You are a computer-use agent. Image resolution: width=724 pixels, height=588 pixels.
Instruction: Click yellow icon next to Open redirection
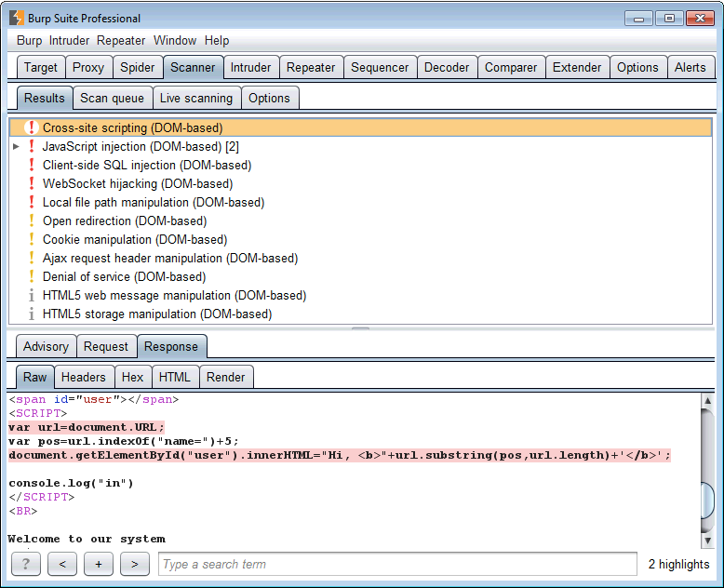click(x=32, y=220)
